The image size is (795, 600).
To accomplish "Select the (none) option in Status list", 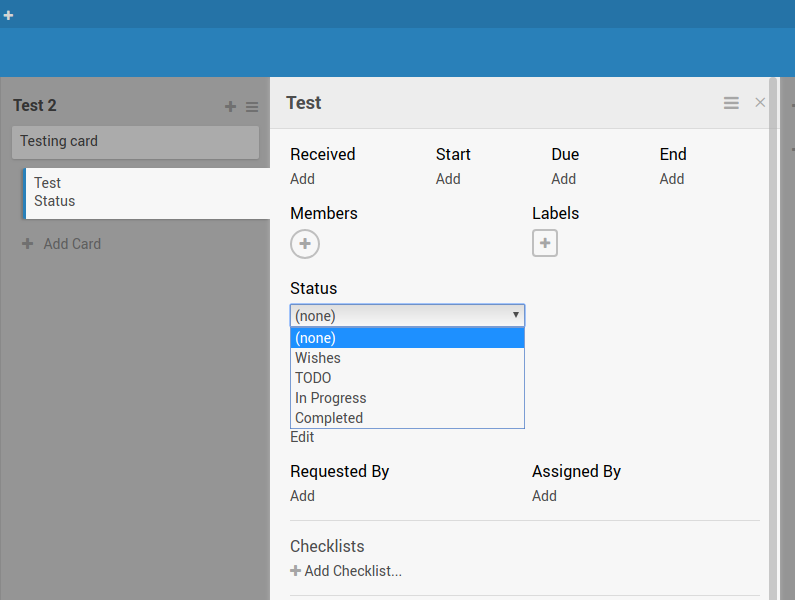I will pyautogui.click(x=407, y=338).
